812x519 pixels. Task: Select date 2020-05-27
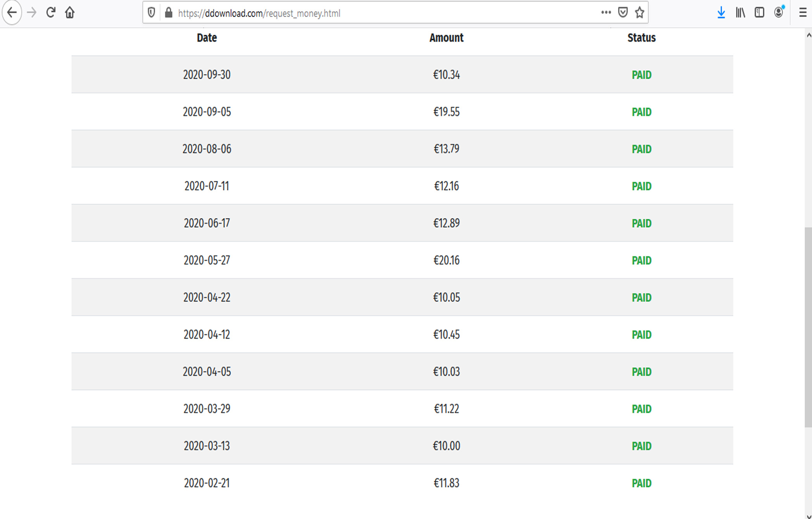point(207,260)
